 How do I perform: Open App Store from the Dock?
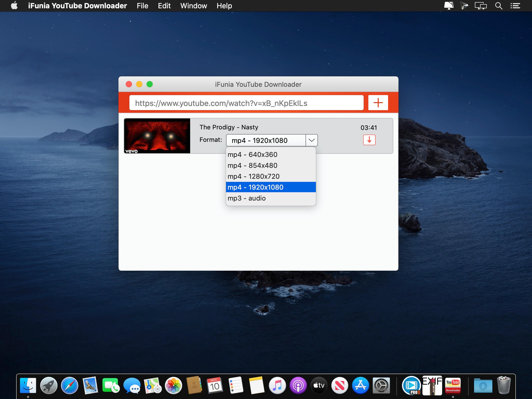(x=360, y=385)
